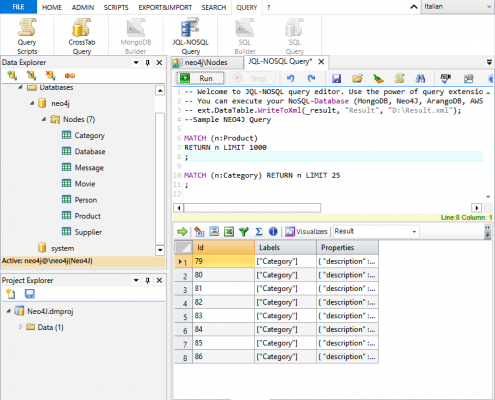Redo the edit in query editor

coord(311,78)
